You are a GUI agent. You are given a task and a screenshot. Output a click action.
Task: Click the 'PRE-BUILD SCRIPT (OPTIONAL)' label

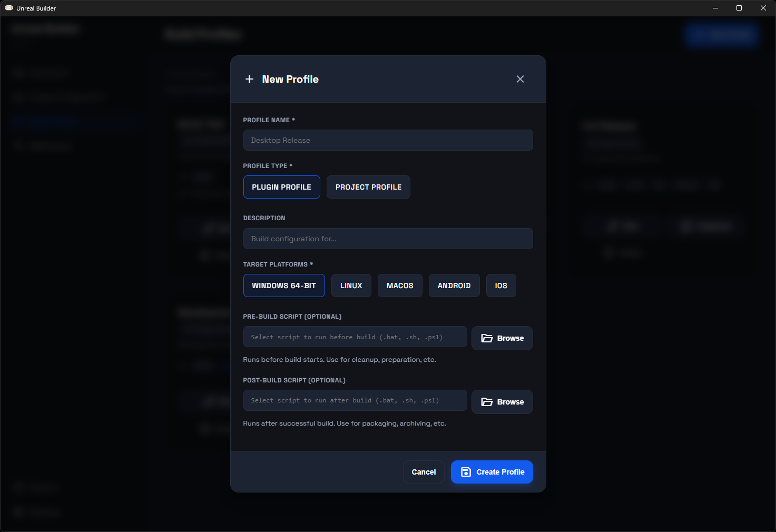click(292, 317)
